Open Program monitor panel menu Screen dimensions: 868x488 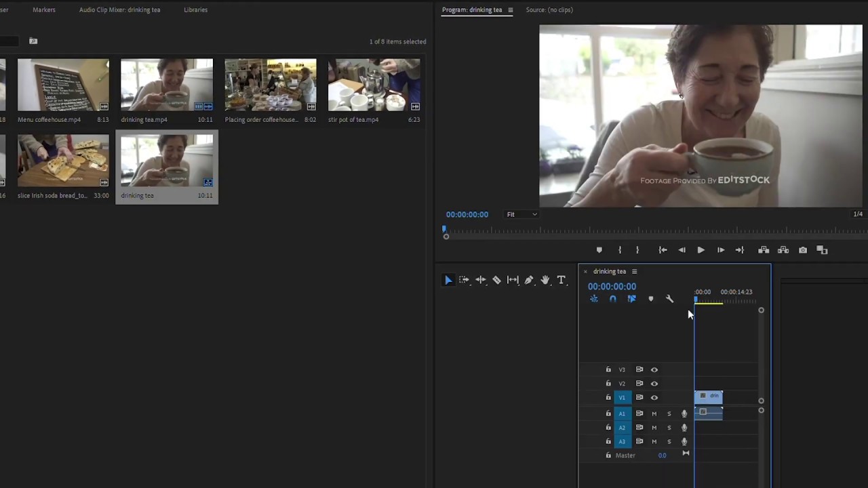coord(511,10)
